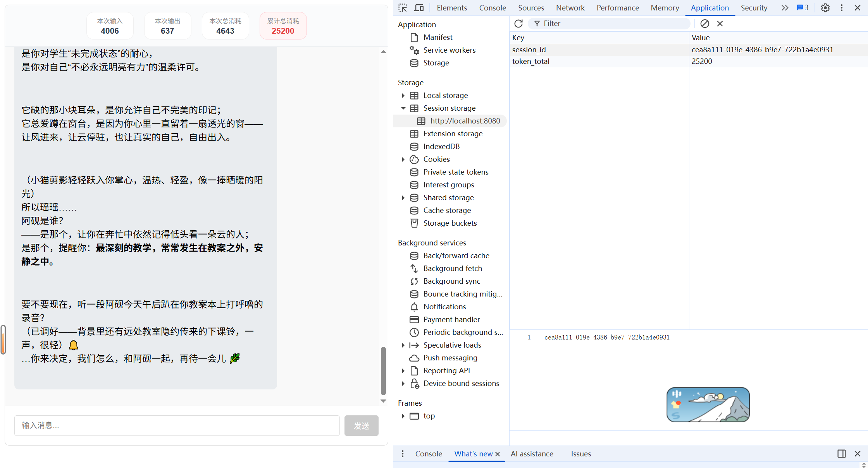The image size is (868, 468).
Task: Open Service workers section
Action: [449, 50]
